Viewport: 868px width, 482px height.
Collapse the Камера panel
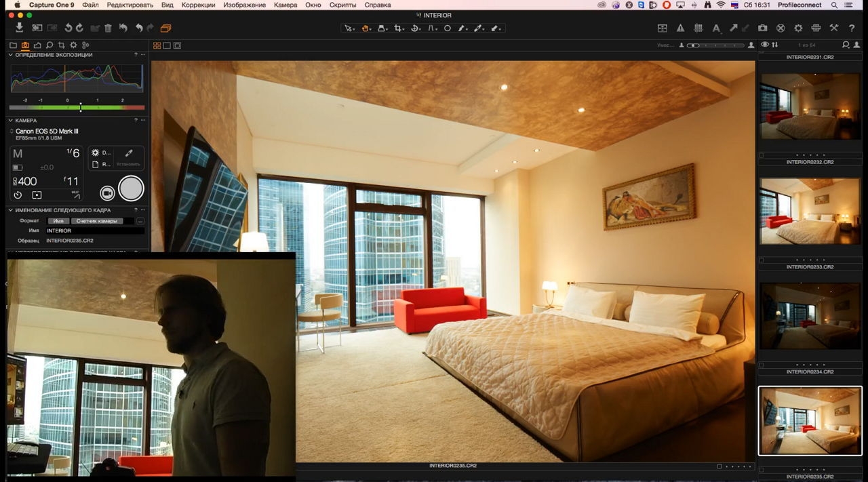(11, 121)
